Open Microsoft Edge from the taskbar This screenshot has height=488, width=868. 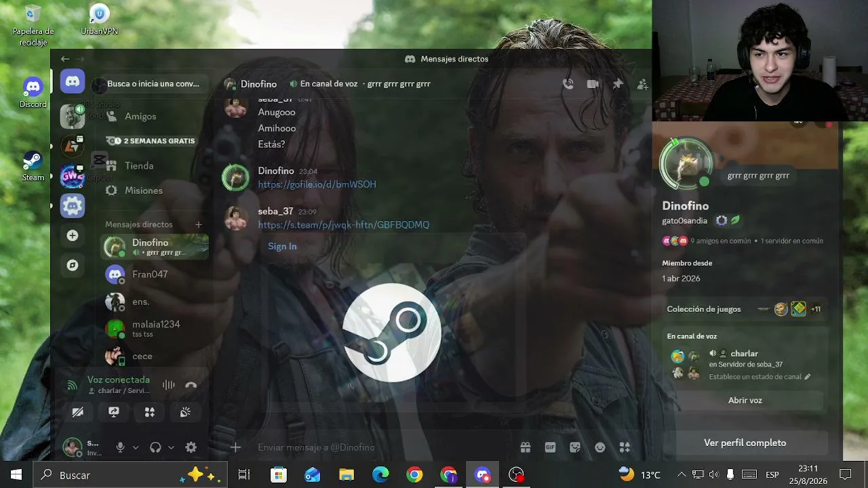[380, 475]
